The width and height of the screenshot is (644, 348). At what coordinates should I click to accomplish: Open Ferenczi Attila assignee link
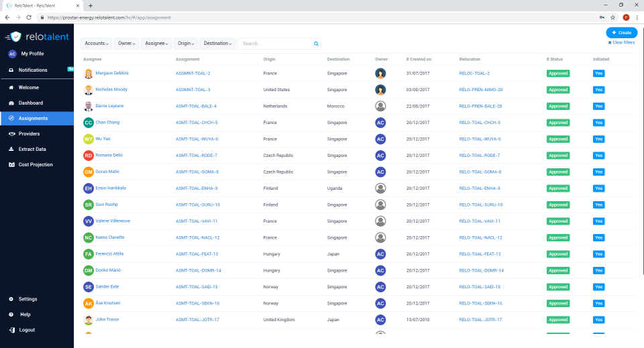(109, 253)
